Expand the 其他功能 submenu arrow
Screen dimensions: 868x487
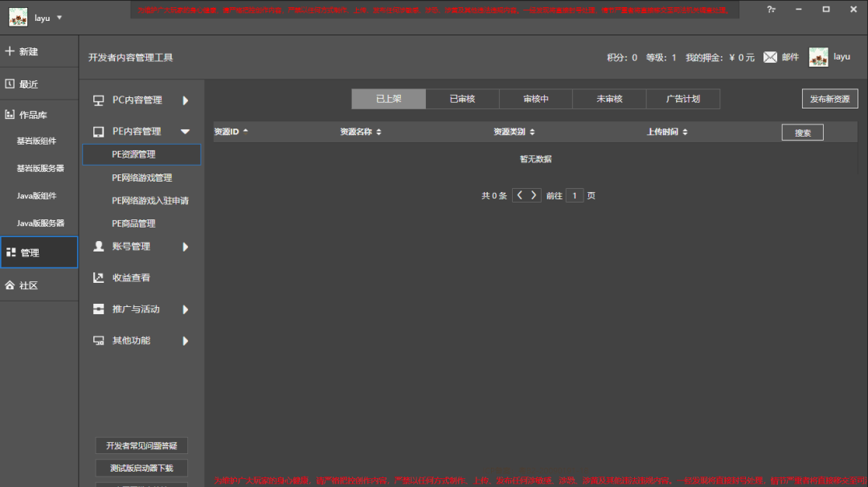[186, 341]
